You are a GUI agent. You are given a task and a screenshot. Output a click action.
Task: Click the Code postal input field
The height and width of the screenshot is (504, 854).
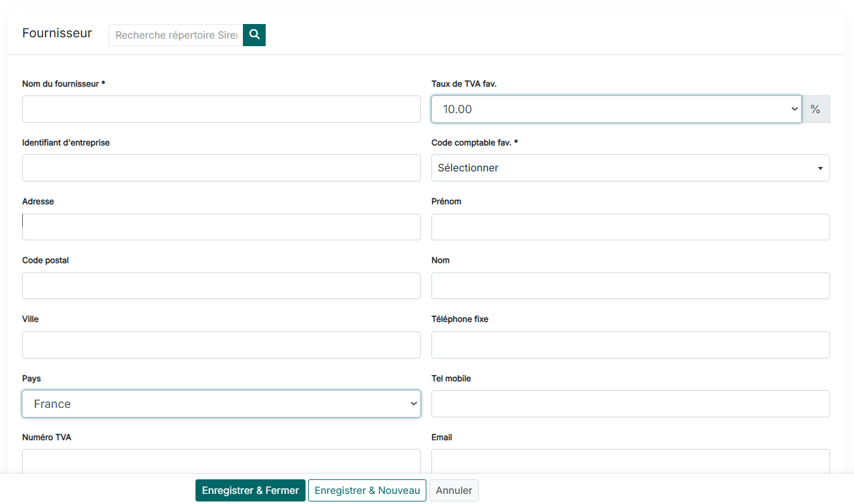(221, 286)
